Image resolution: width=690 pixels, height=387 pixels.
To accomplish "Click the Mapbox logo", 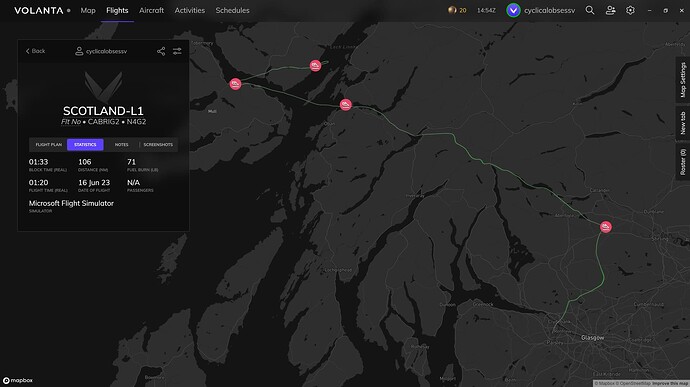I will (x=18, y=380).
